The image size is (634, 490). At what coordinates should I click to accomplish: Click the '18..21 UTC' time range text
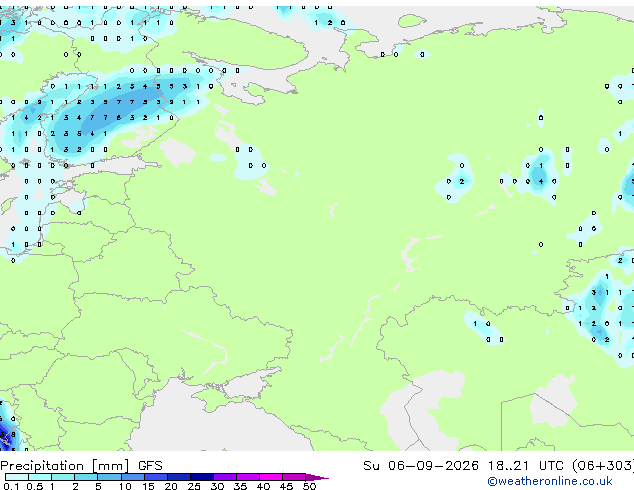(525, 465)
